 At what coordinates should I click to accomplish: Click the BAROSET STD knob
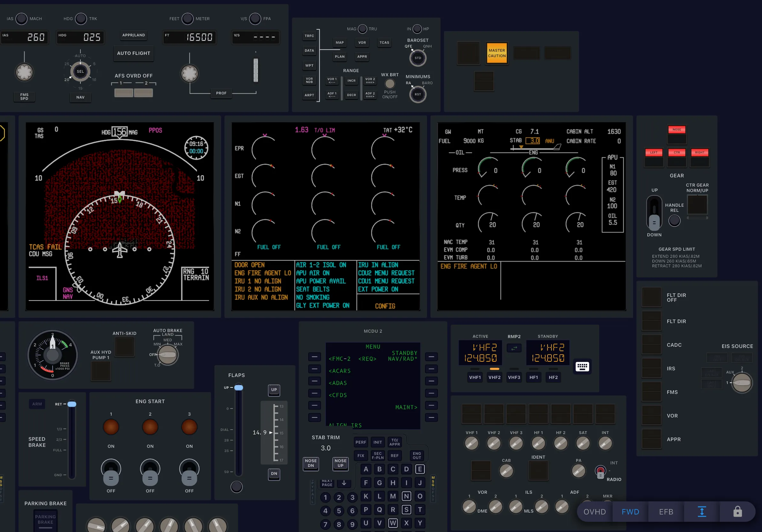coord(418,58)
